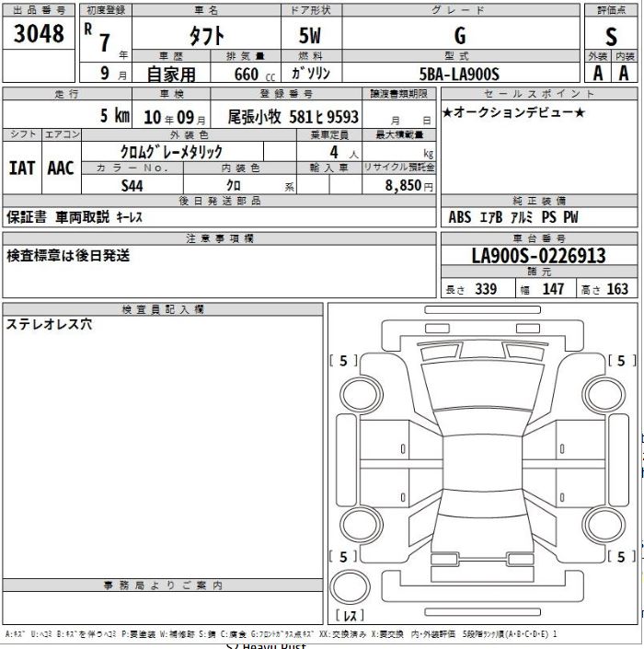
Task: Select the カラーNo. header
Action: tap(132, 168)
